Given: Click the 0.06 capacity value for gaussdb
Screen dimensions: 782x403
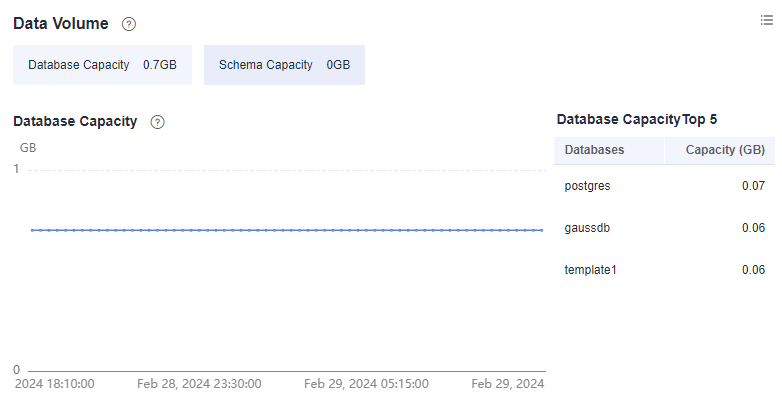Looking at the screenshot, I should tap(753, 228).
